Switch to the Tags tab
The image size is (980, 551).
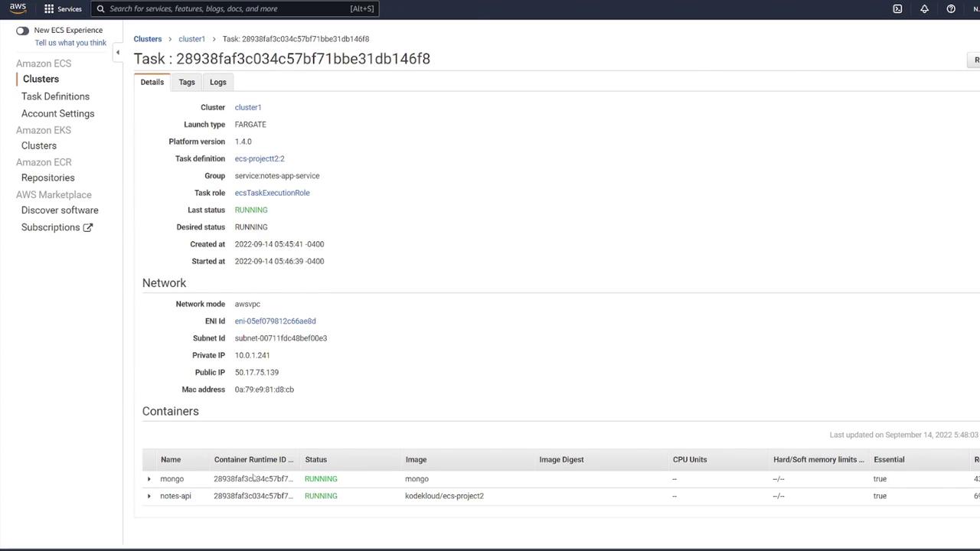pos(187,82)
